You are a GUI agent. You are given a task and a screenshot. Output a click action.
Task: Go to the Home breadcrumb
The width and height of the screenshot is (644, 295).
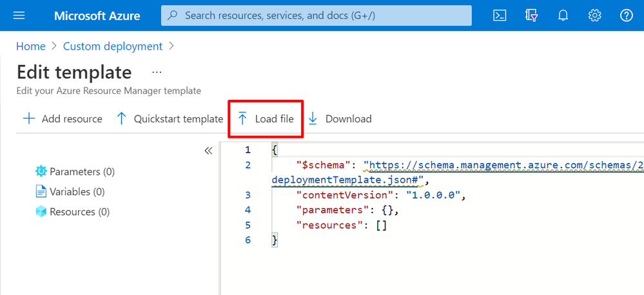click(31, 46)
